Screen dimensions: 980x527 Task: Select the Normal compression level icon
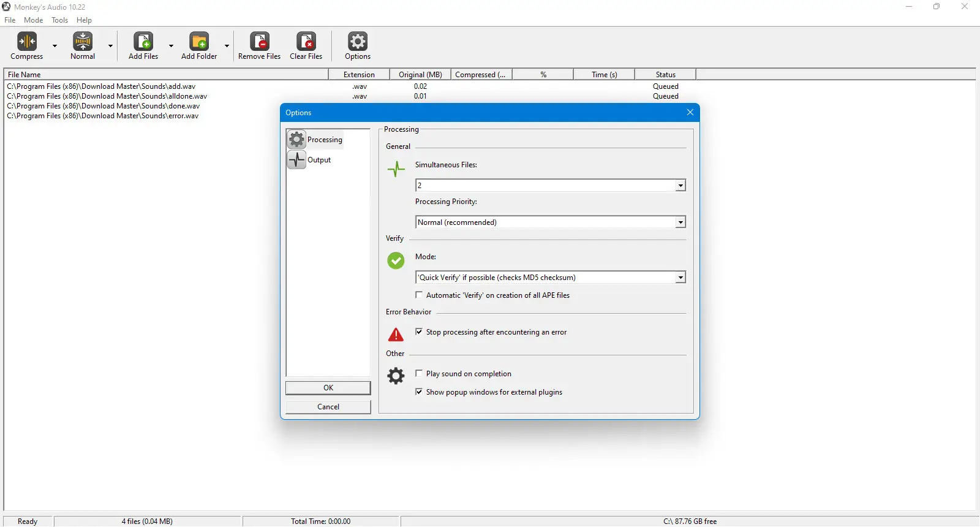[83, 42]
